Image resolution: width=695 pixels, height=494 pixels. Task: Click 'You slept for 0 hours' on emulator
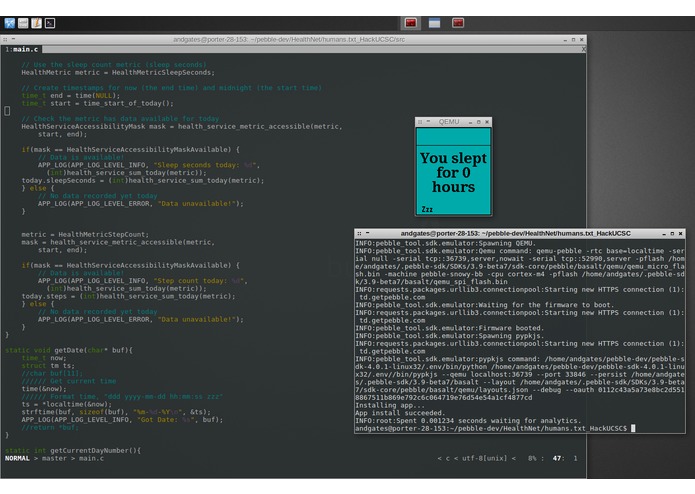coord(453,173)
